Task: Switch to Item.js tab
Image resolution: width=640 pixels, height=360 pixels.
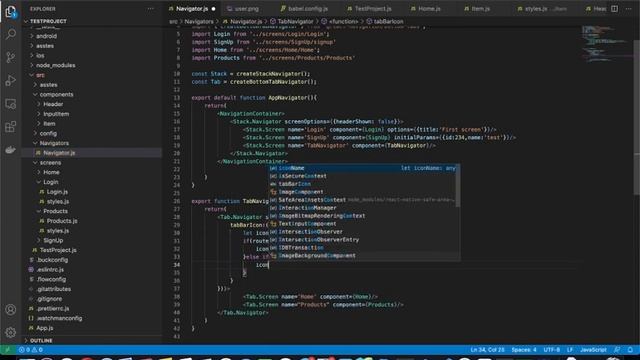Action: pyautogui.click(x=480, y=9)
